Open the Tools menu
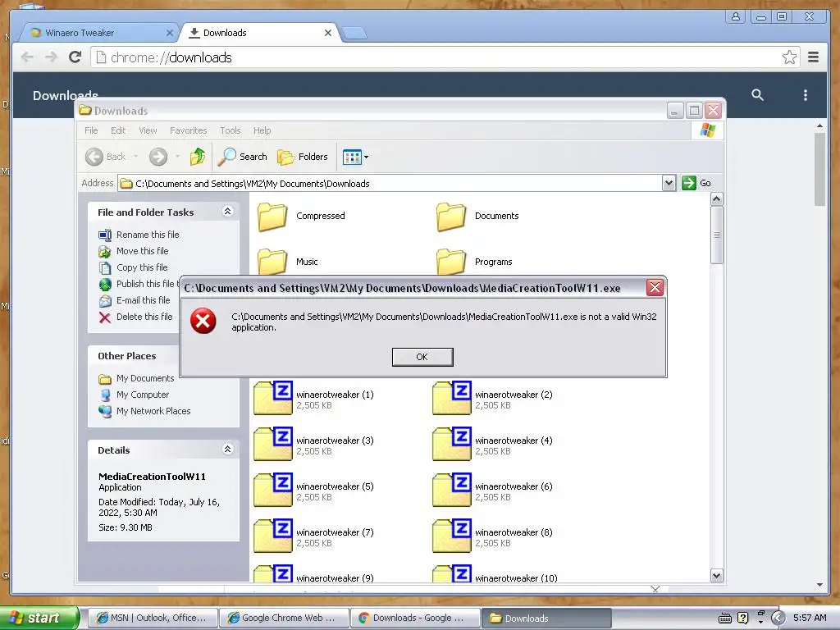 (231, 130)
